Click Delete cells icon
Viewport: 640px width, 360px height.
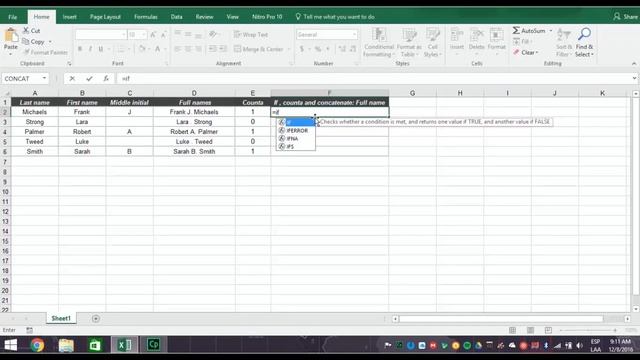tap(476, 35)
